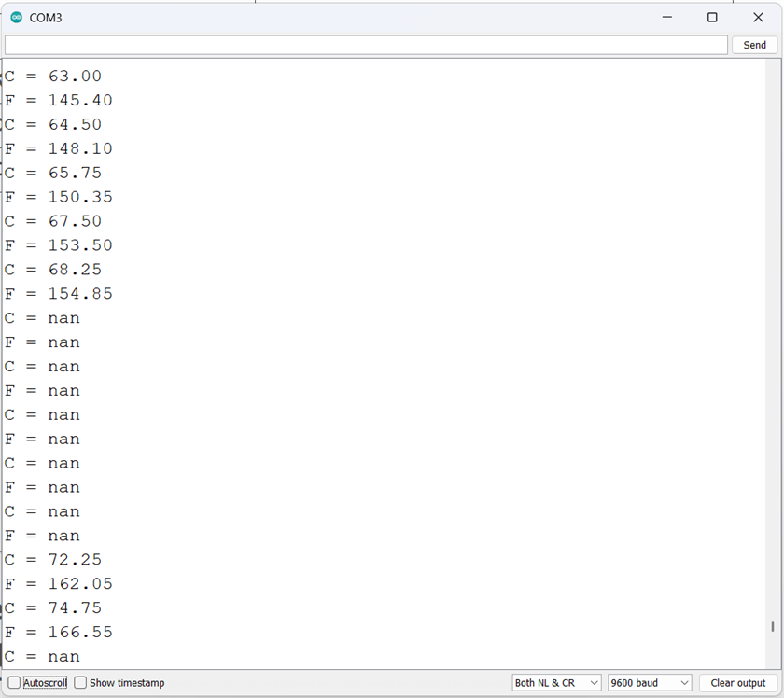Open the 9600 baud rate dropdown
Screen dimensions: 784x698
(650, 682)
